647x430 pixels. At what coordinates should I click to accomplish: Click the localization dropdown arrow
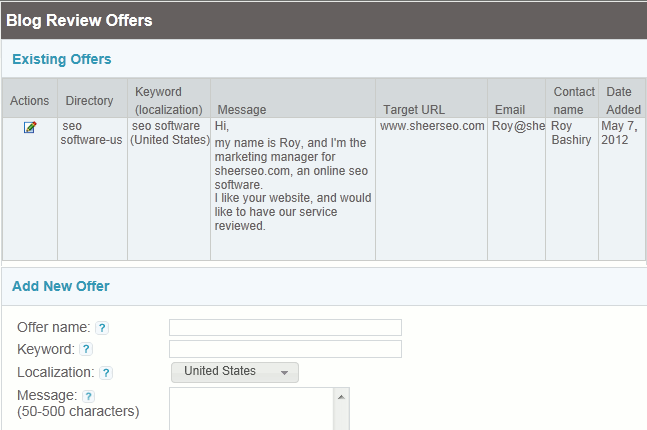[x=284, y=373]
